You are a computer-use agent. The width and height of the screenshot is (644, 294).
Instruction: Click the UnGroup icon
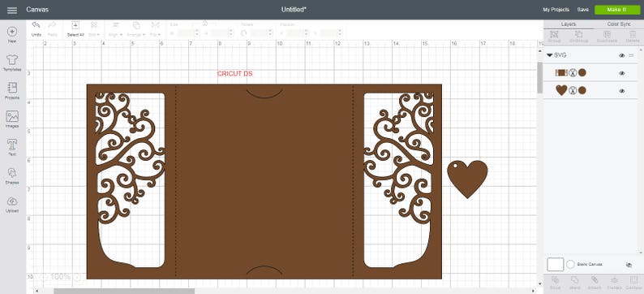coord(578,34)
